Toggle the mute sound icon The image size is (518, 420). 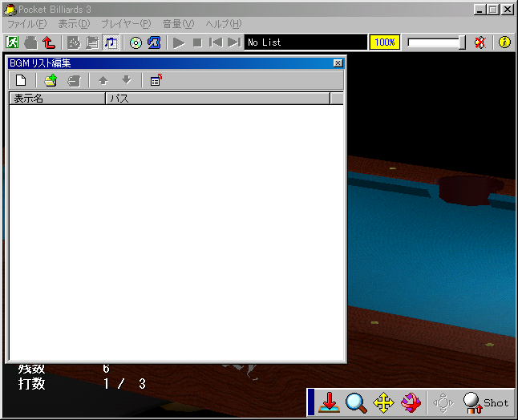tap(480, 42)
